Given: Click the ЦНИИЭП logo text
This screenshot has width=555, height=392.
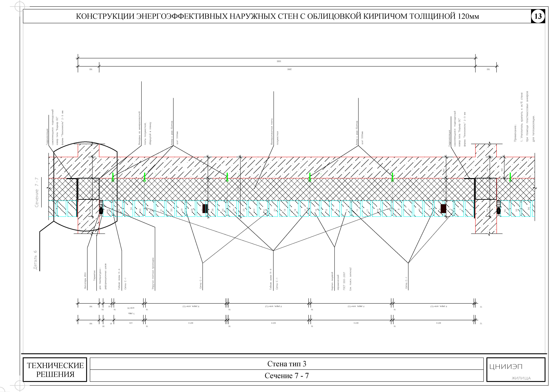Looking at the screenshot, I should pos(506,367).
